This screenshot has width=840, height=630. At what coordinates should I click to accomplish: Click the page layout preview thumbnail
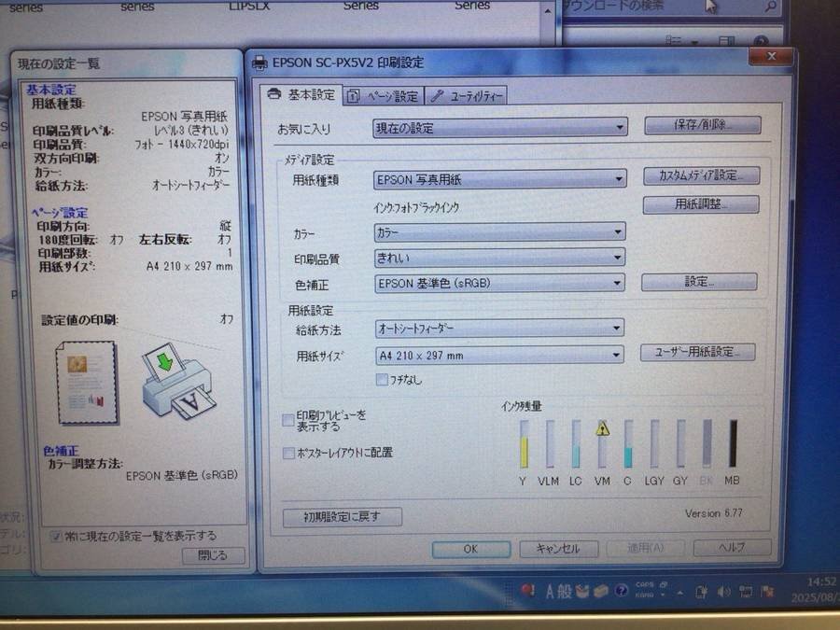coord(87,383)
